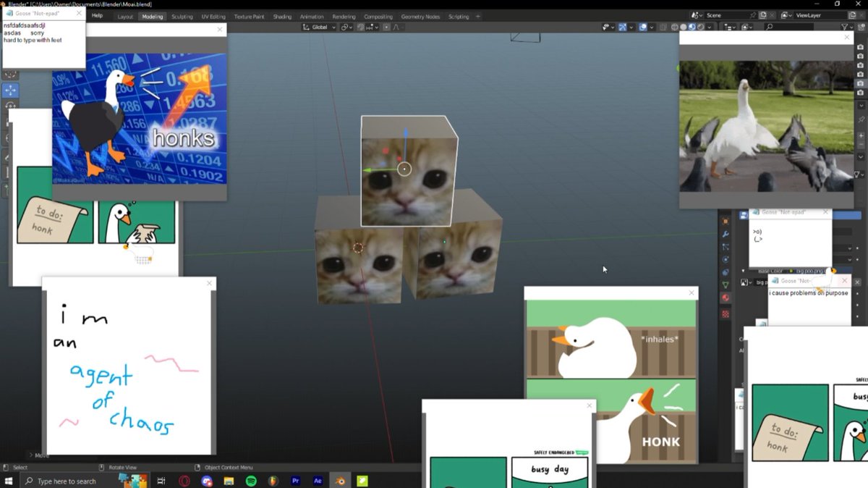868x488 pixels.
Task: Open the Particles properties tab icon
Action: tap(726, 247)
